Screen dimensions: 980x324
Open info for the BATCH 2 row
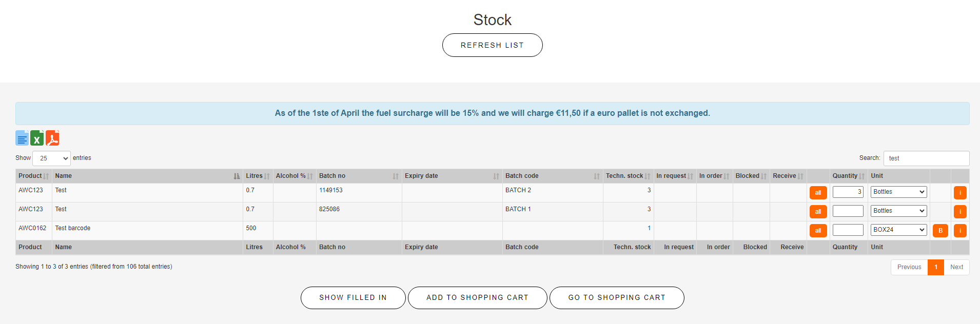[x=960, y=193]
